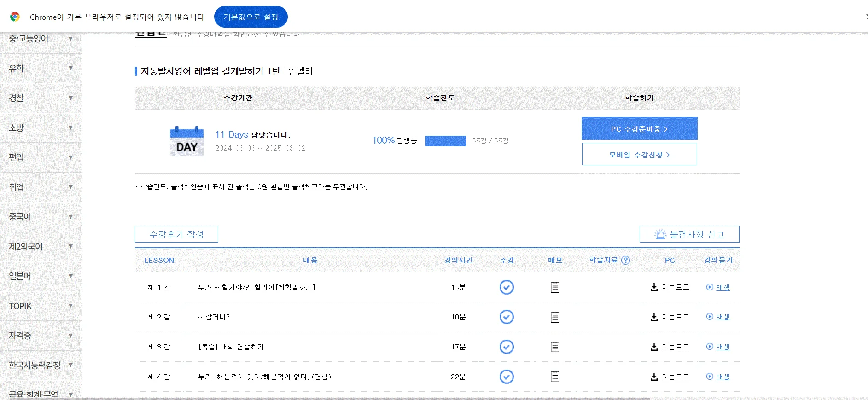Click the 학습자료 help question mark icon
Viewport: 868px width, 400px height.
click(625, 260)
